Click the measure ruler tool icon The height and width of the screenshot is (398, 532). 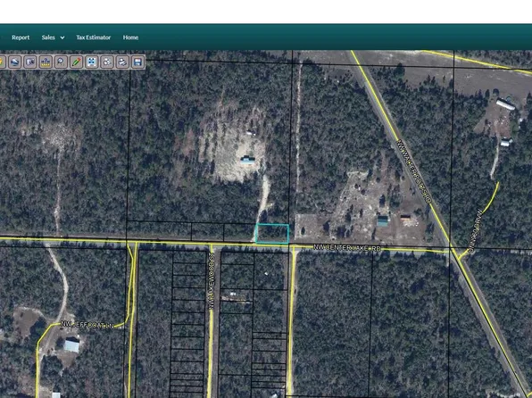(x=46, y=62)
